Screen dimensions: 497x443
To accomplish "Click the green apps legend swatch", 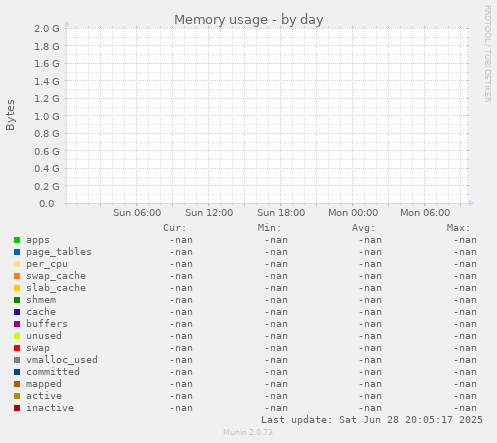I will point(17,240).
